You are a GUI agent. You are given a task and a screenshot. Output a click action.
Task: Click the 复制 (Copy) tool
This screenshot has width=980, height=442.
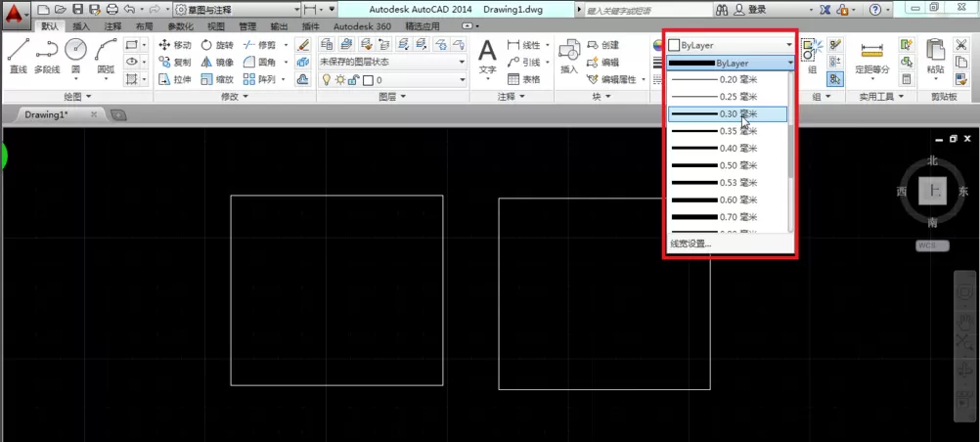[x=174, y=62]
